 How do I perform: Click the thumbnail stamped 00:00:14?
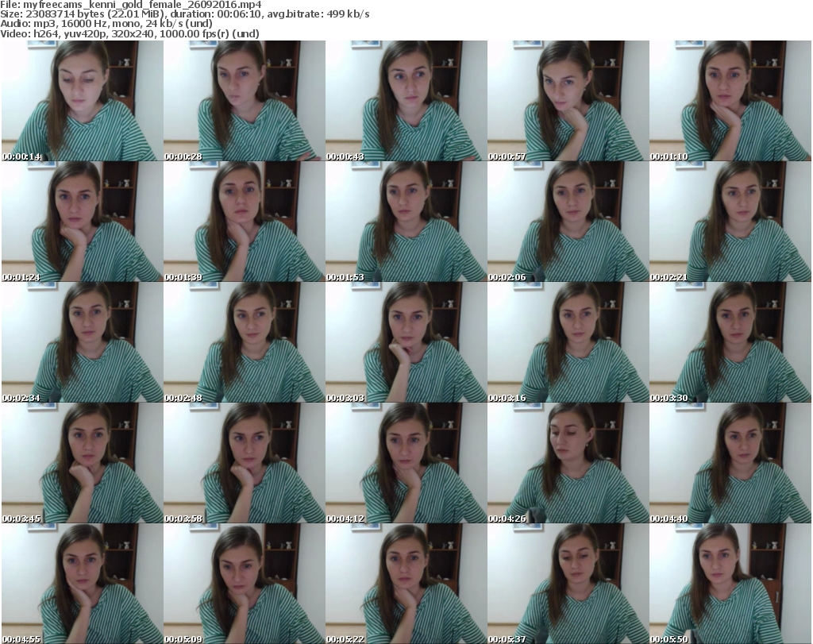(x=82, y=101)
